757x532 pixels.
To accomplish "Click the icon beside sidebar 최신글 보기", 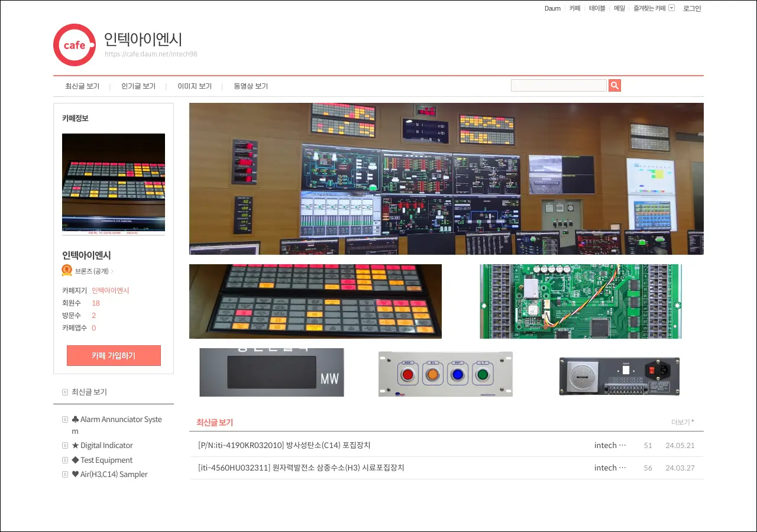I will pyautogui.click(x=65, y=392).
